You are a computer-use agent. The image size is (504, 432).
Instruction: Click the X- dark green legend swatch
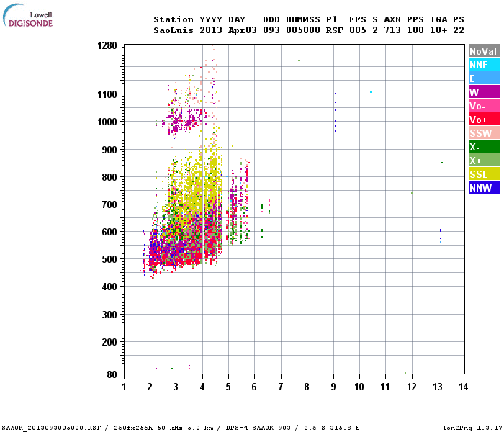pos(484,147)
